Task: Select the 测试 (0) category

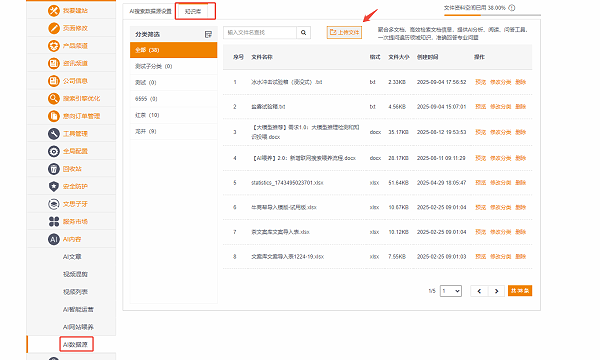Action: [x=173, y=83]
